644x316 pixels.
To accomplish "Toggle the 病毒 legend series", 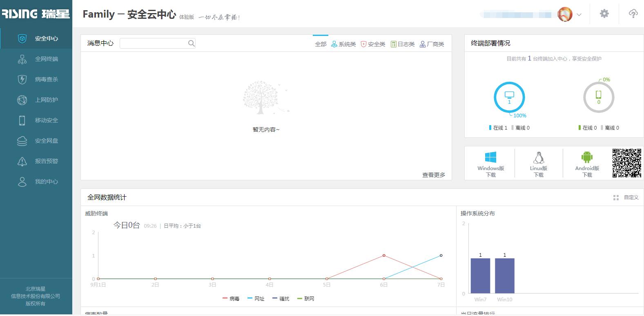I will pyautogui.click(x=231, y=299).
